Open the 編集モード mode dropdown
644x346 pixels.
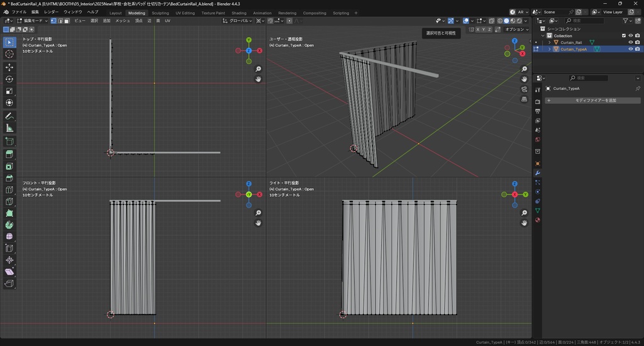pos(33,21)
